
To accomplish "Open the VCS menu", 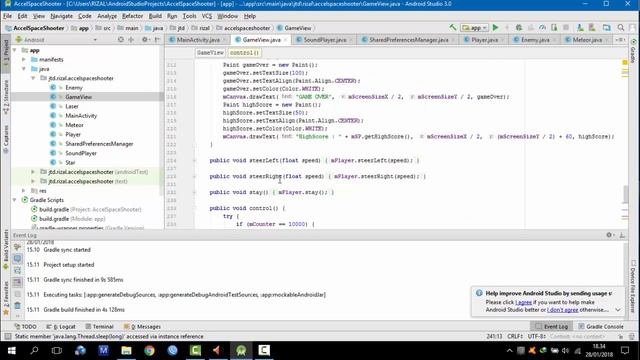I will (x=207, y=16).
